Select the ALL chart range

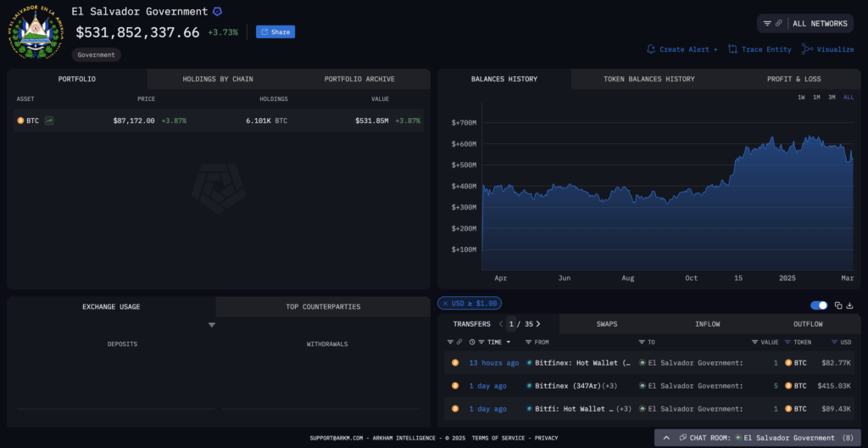tap(849, 97)
